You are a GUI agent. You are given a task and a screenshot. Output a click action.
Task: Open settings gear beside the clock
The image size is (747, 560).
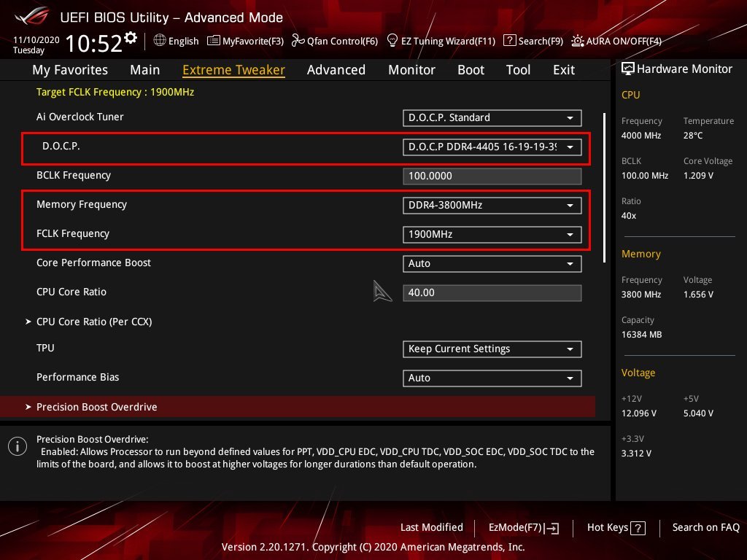131,38
